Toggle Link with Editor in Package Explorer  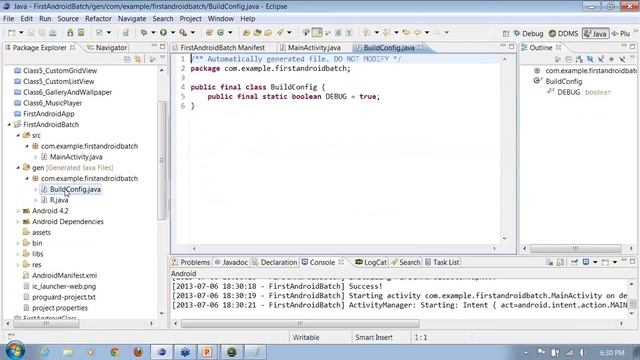(x=138, y=60)
